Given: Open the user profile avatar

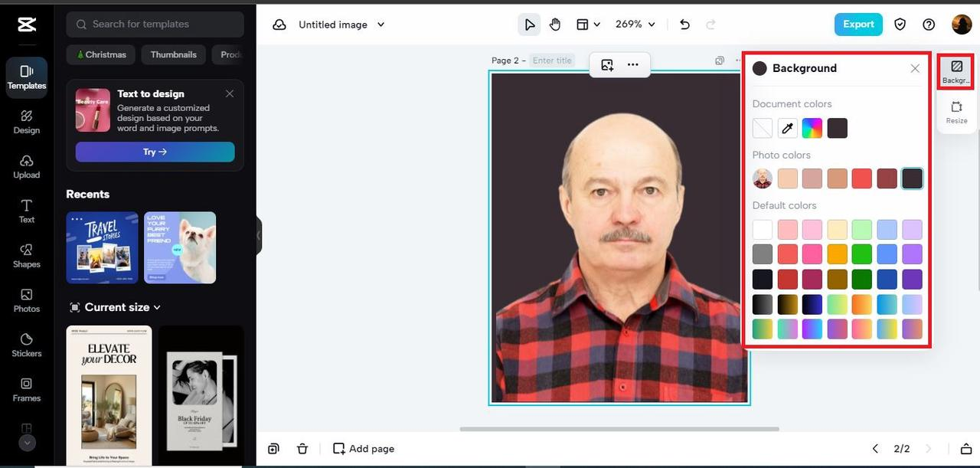Looking at the screenshot, I should pos(962,25).
